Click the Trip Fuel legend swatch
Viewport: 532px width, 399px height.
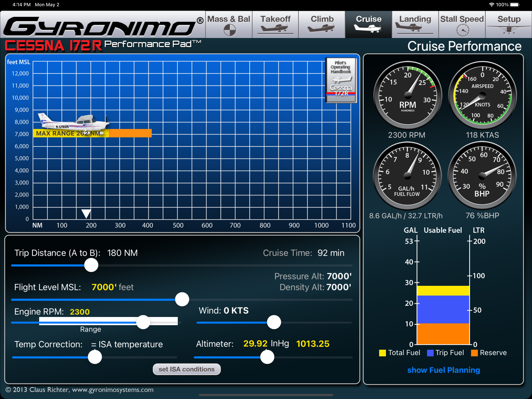tap(430, 353)
